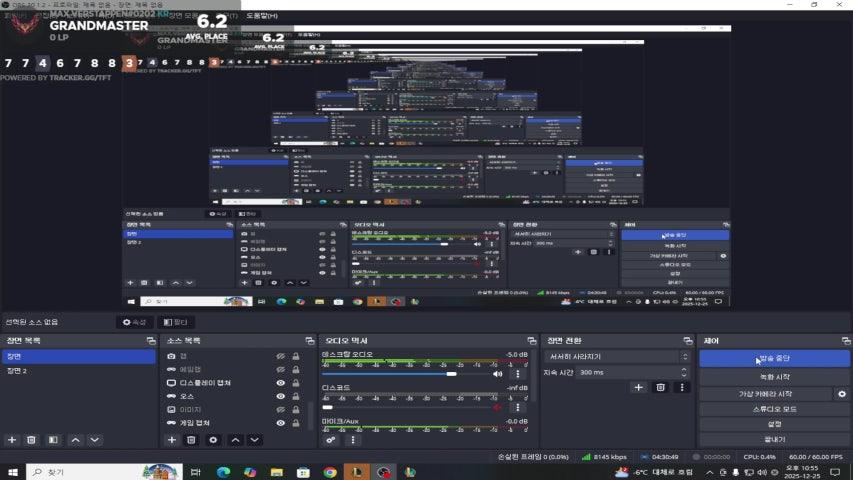
Task: Pop out the 오디오 믹서 dock
Action: click(x=531, y=341)
